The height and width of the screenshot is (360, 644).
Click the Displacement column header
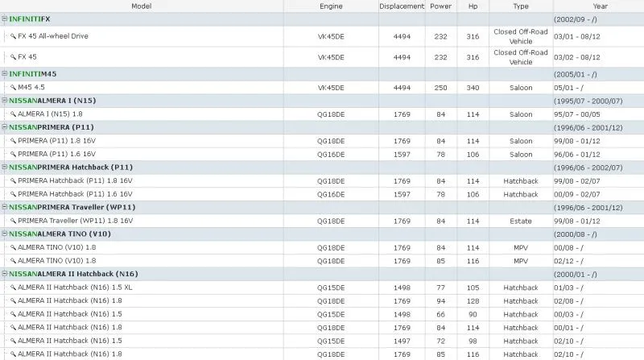click(402, 6)
